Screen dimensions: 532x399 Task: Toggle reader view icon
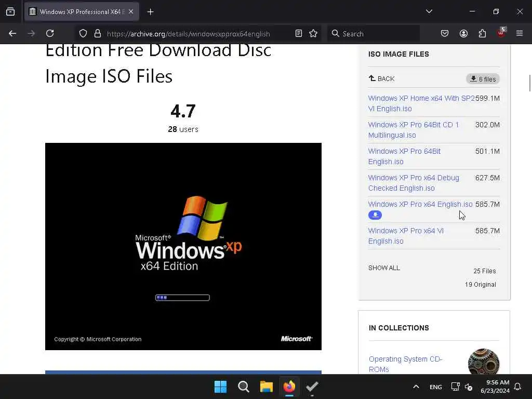pyautogui.click(x=299, y=33)
